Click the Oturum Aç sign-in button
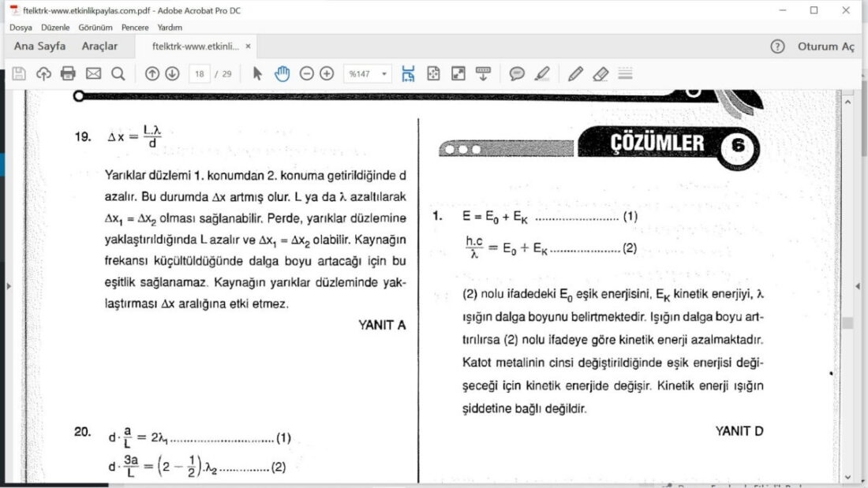 point(825,47)
